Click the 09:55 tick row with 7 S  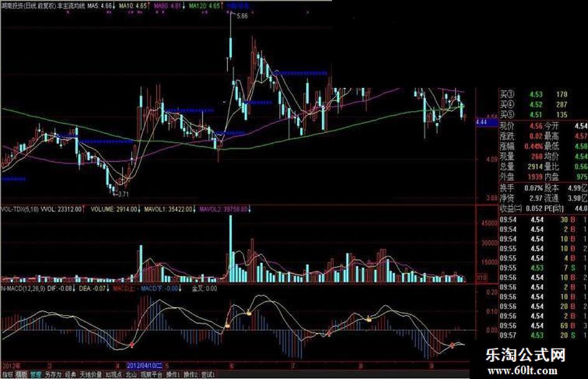[543, 268]
